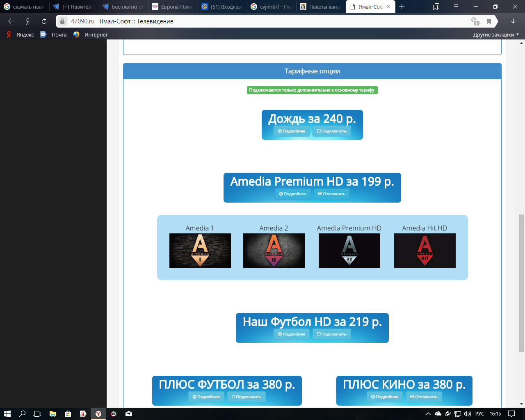This screenshot has height=420, width=525.
Task: Open Windows search magnifier on taskbar
Action: [22, 414]
